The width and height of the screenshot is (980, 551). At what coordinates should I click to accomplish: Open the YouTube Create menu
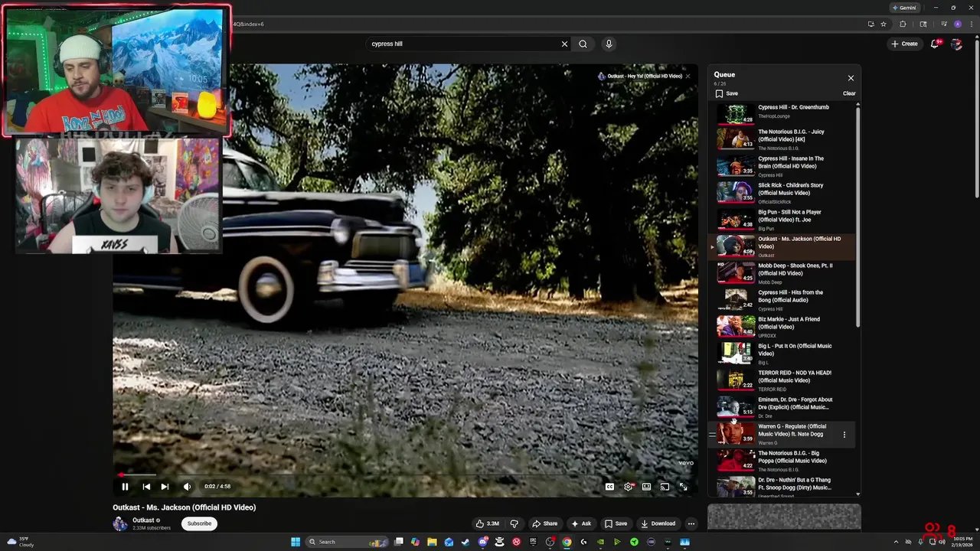coord(904,44)
